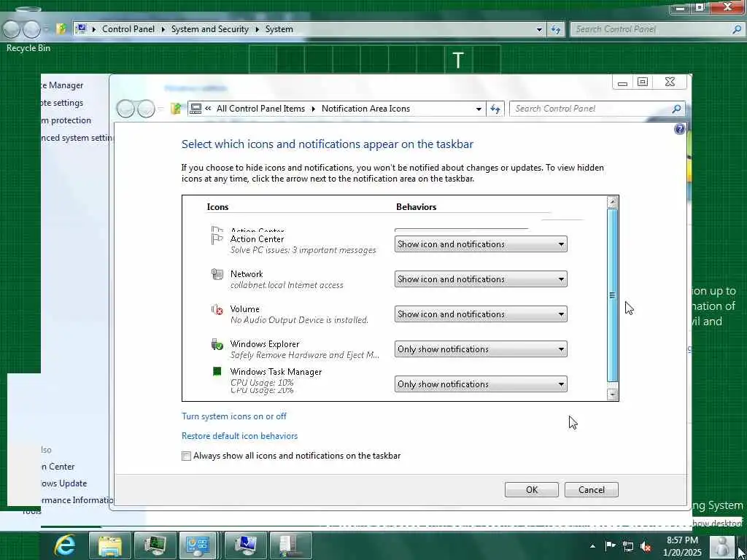Image resolution: width=747 pixels, height=560 pixels.
Task: Switch to the Control Panel taskbar button
Action: coord(198,545)
